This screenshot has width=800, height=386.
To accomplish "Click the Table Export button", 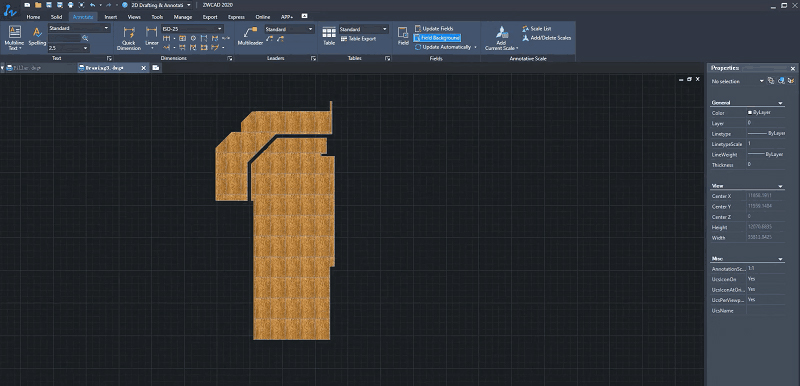I will click(358, 39).
